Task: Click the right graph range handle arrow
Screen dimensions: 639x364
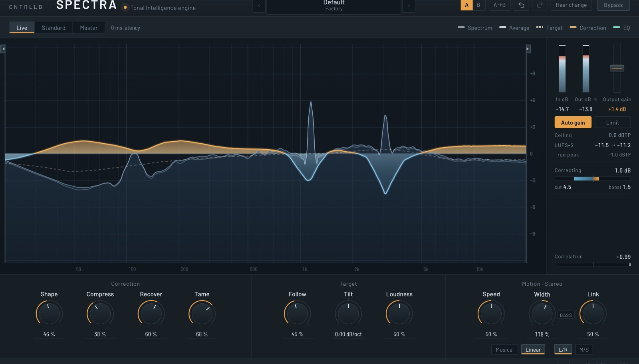Action: tap(528, 49)
